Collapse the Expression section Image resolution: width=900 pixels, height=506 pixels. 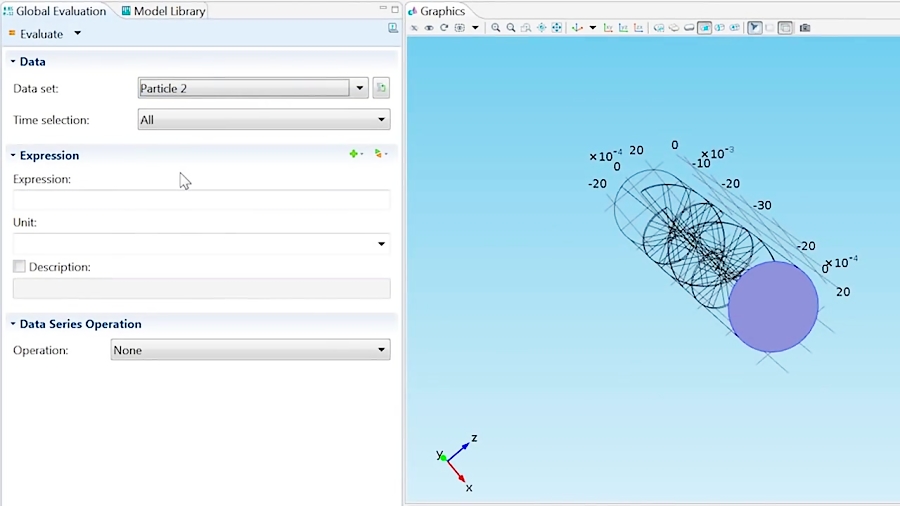[13, 155]
